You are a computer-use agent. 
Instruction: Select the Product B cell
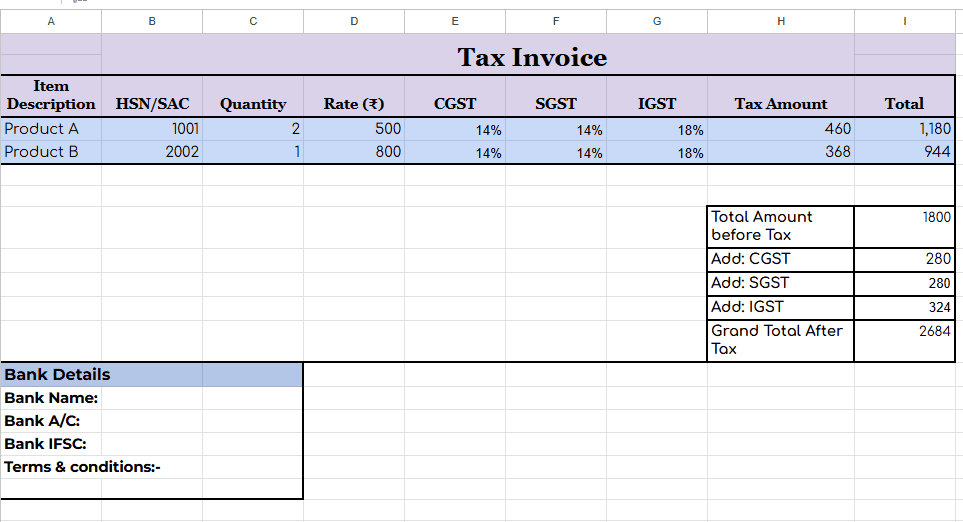click(x=51, y=152)
